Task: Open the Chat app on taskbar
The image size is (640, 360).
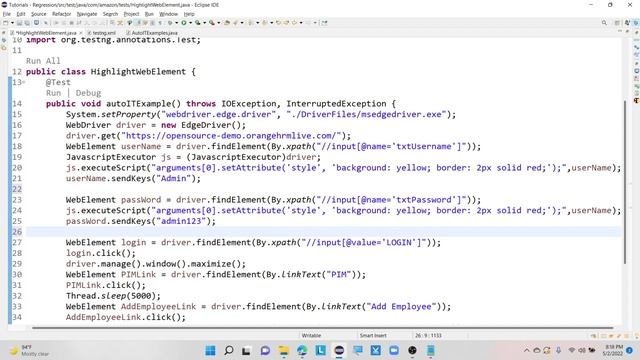Action: click(x=265, y=351)
